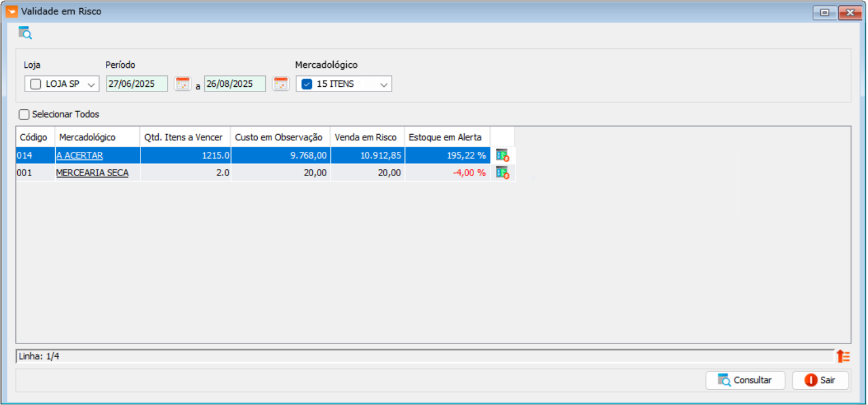868x405 pixels.
Task: Sort by Código column header
Action: click(33, 137)
